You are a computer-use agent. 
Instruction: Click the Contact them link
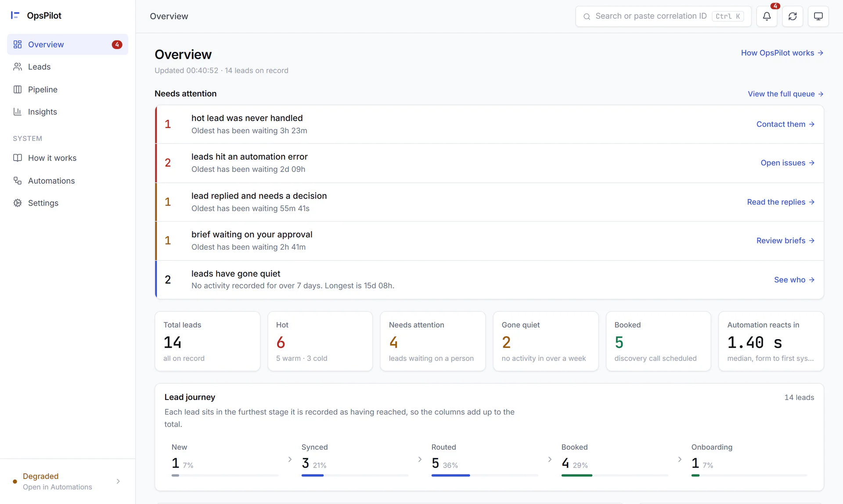click(785, 124)
